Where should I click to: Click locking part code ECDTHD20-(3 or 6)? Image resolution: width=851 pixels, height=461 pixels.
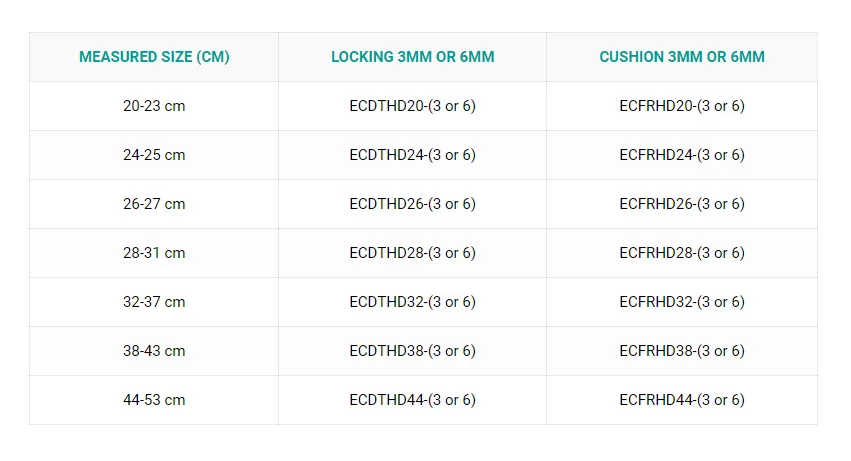tap(412, 106)
